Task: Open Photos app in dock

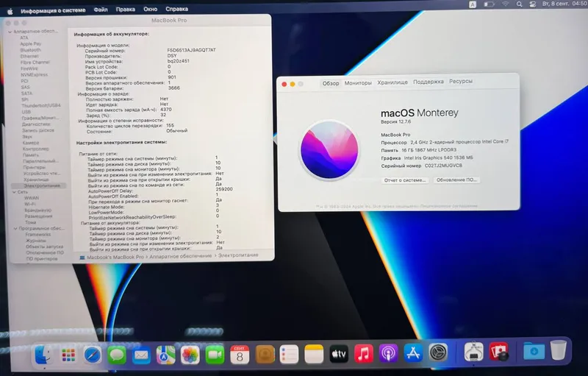Action: pos(190,355)
